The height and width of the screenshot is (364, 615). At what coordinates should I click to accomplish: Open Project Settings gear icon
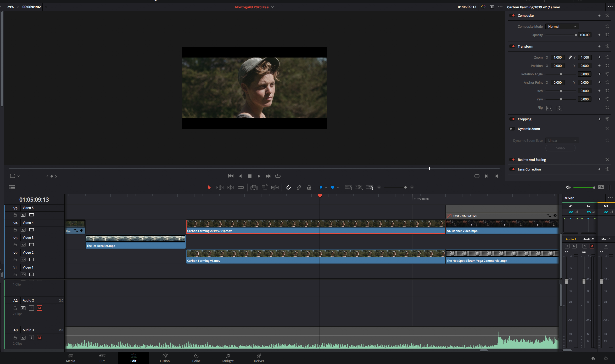coord(606,358)
